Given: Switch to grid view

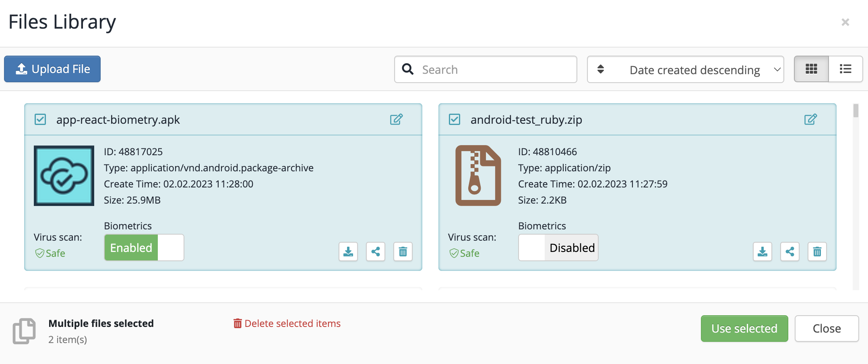Looking at the screenshot, I should [x=811, y=69].
